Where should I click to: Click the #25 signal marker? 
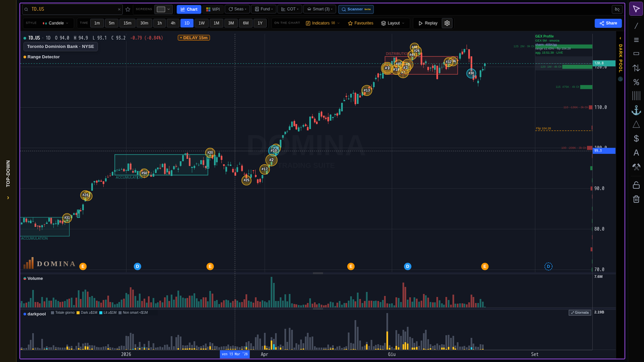(x=246, y=180)
